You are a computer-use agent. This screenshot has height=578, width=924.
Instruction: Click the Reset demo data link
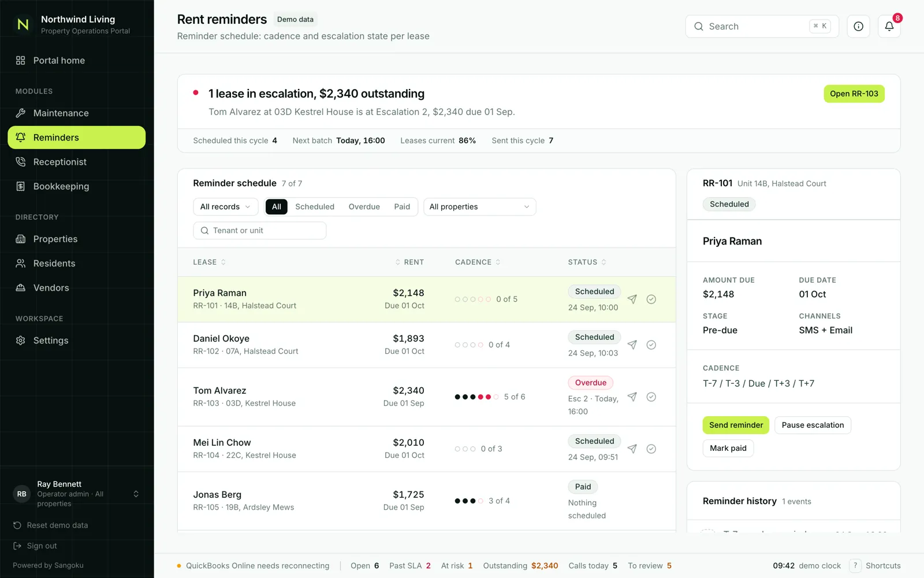51,525
